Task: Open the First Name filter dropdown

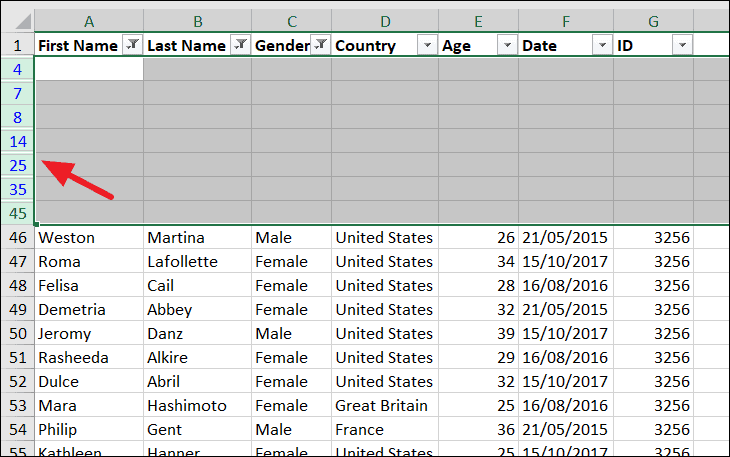Action: 133,45
